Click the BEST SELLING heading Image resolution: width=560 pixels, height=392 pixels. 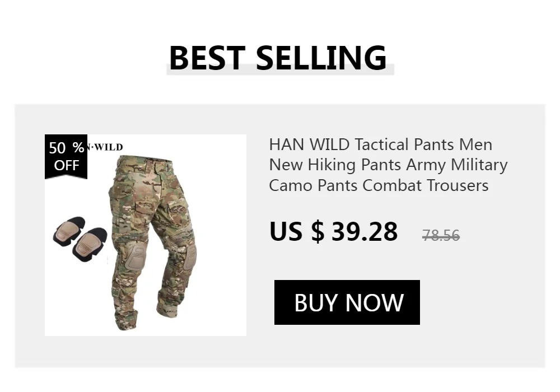click(x=278, y=58)
